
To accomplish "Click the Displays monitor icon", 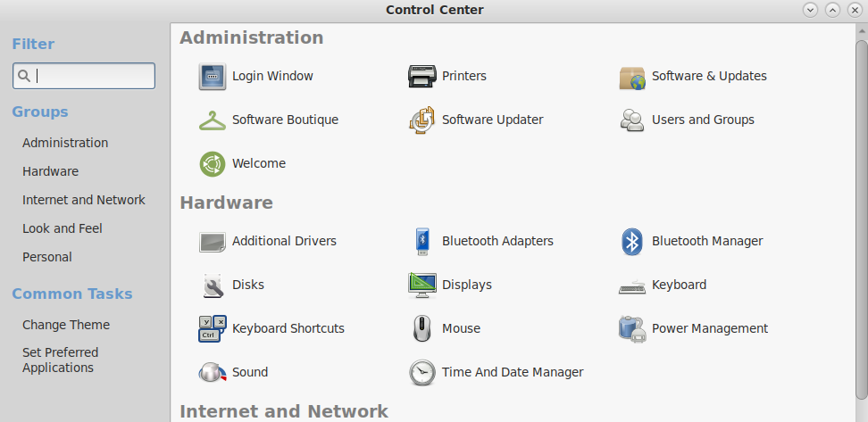I will click(x=421, y=285).
